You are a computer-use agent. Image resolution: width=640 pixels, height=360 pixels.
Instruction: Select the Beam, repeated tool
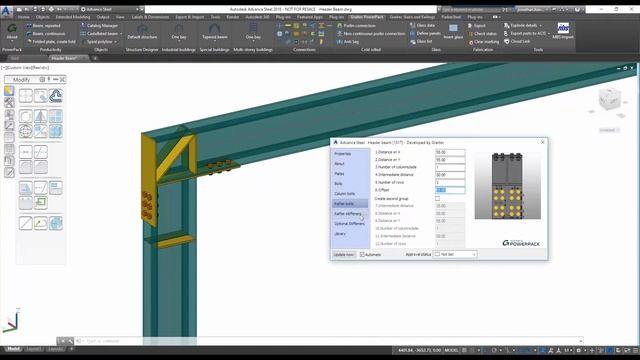point(43,25)
